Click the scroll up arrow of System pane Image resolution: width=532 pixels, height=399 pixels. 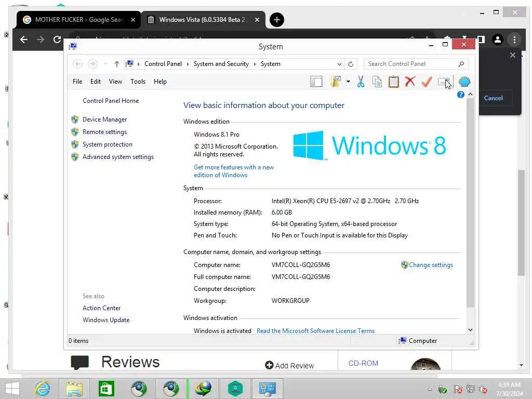click(x=470, y=95)
